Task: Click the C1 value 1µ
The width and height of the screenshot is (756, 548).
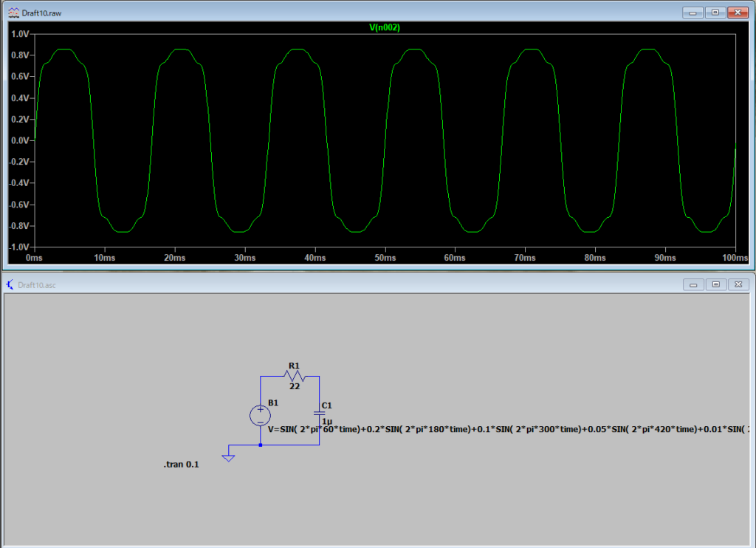Action: pos(327,421)
